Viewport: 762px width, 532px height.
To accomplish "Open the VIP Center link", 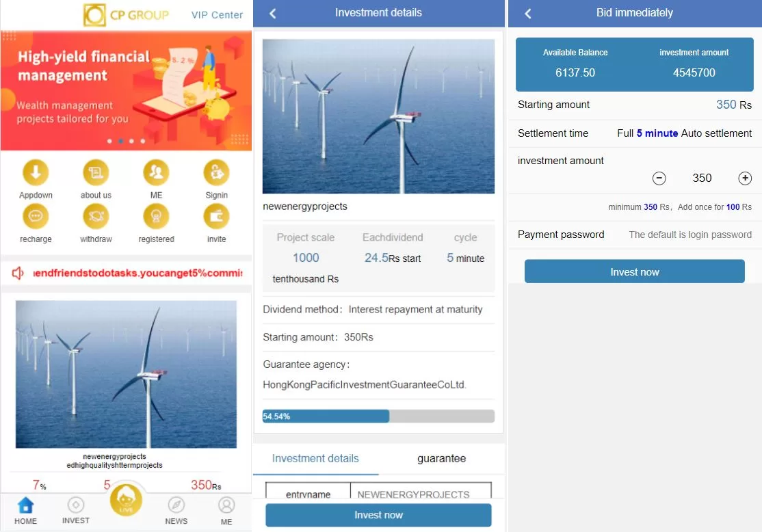I will tap(217, 15).
